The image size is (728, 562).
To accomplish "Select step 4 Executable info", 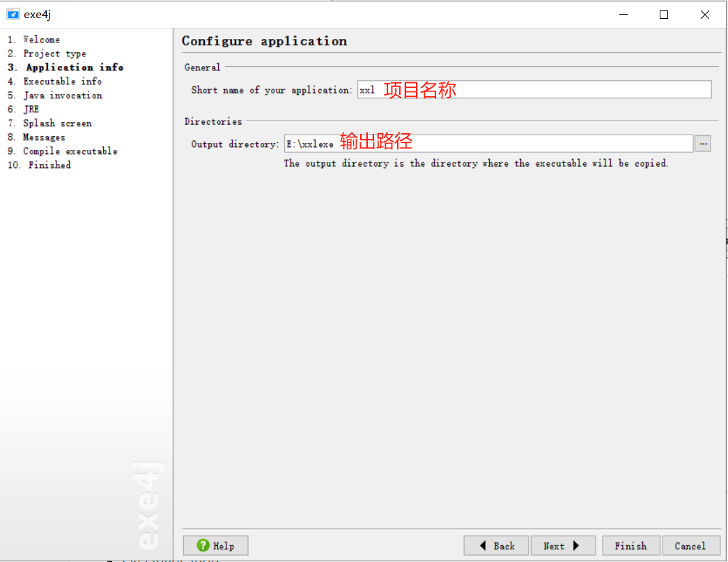I will (x=55, y=82).
